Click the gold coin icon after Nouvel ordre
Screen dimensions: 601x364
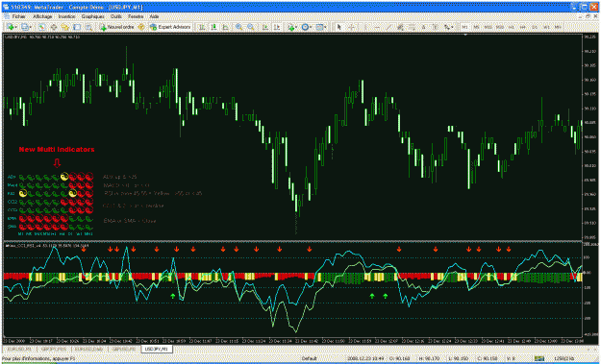141,27
